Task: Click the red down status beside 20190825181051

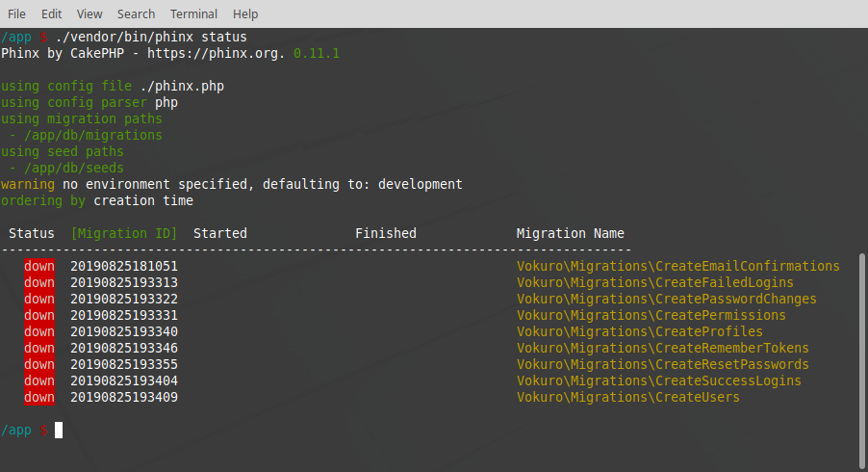Action: click(39, 266)
